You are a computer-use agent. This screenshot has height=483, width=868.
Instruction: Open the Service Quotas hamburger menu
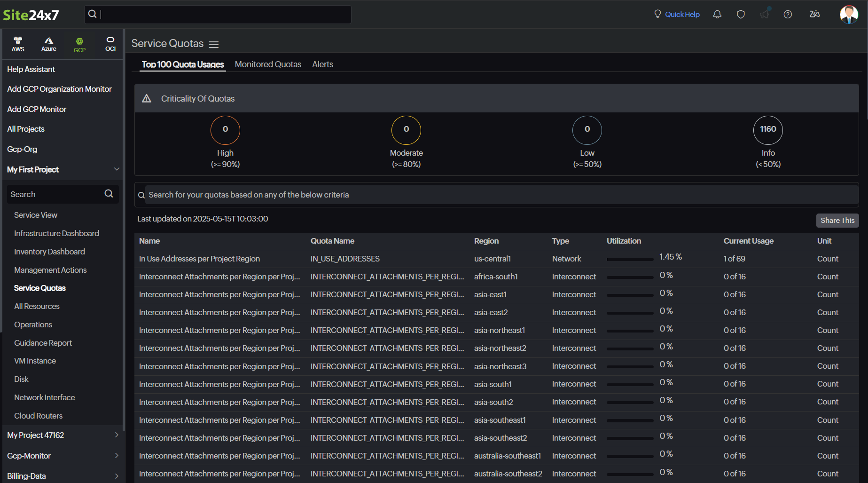click(214, 45)
